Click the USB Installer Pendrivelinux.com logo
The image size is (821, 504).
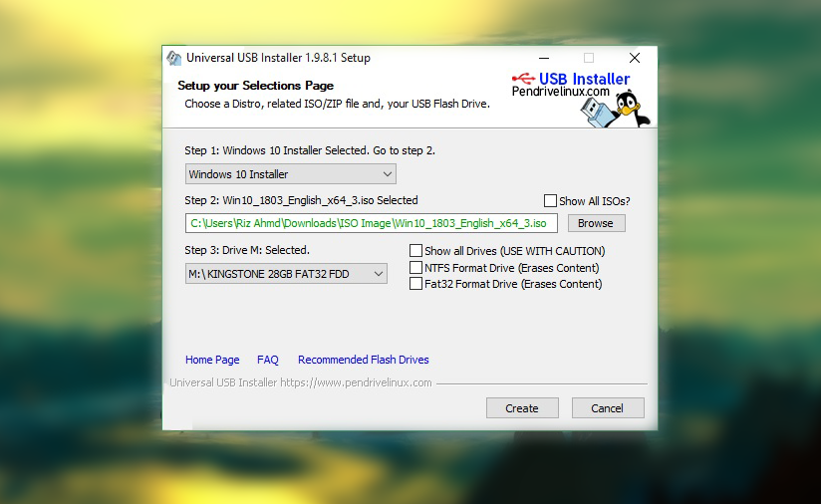coord(571,85)
